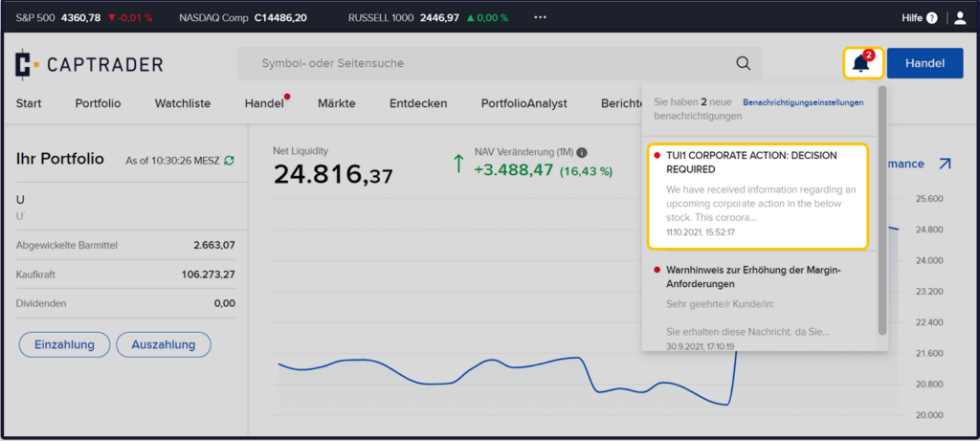
Task: Open the performance arrow icon
Action: tap(945, 164)
